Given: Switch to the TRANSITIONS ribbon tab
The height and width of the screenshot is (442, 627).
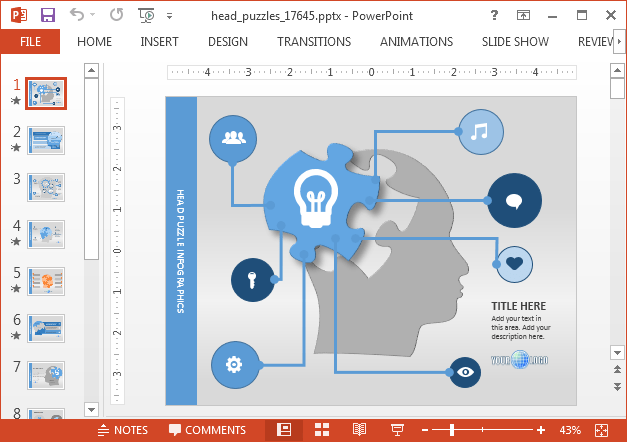Looking at the screenshot, I should (x=314, y=42).
